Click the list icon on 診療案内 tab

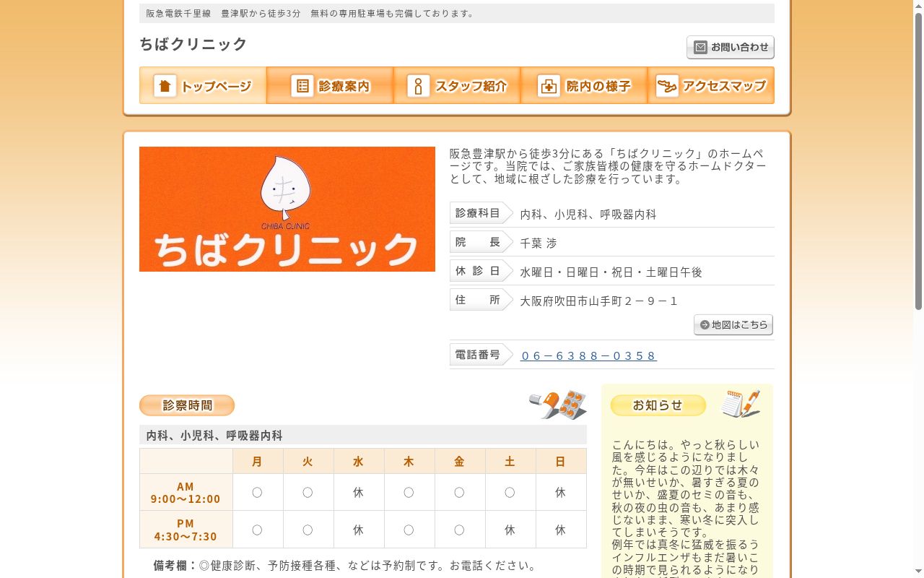click(302, 86)
